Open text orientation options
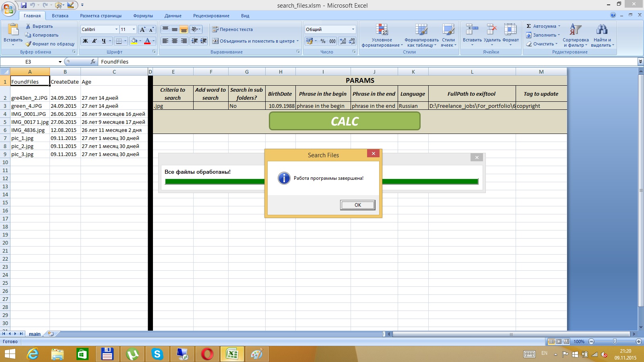Image resolution: width=644 pixels, height=362 pixels. [196, 29]
